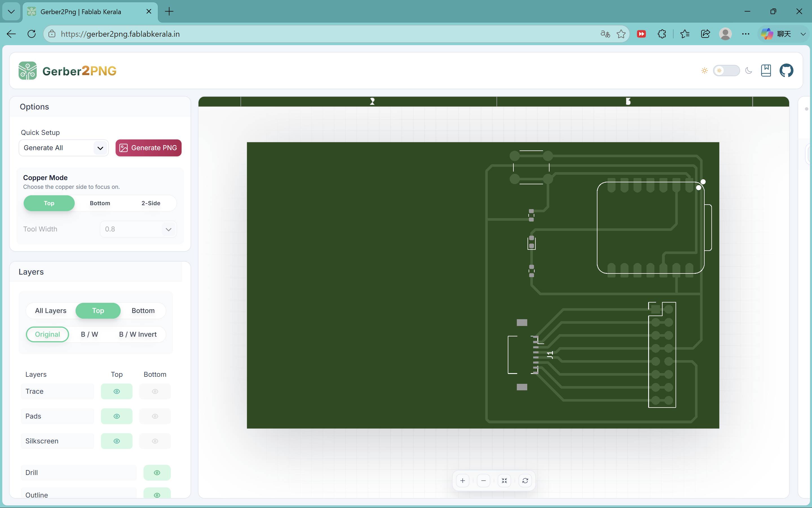Fit the board to view
Image resolution: width=812 pixels, height=508 pixels.
click(x=504, y=481)
